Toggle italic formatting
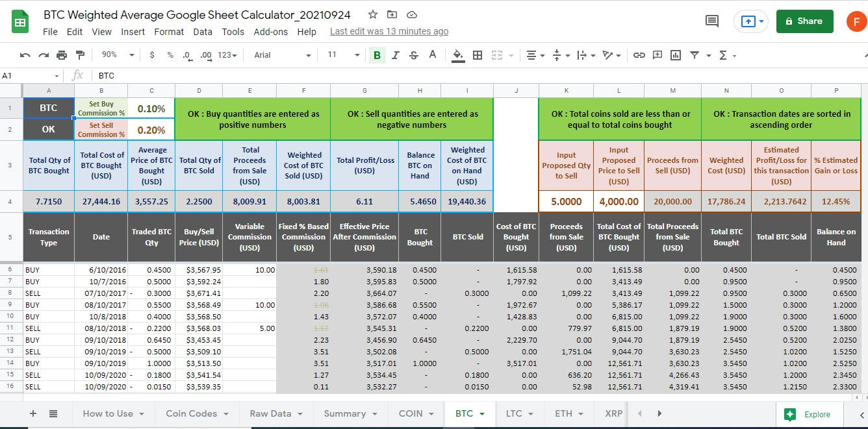This screenshot has height=429, width=868. click(395, 55)
